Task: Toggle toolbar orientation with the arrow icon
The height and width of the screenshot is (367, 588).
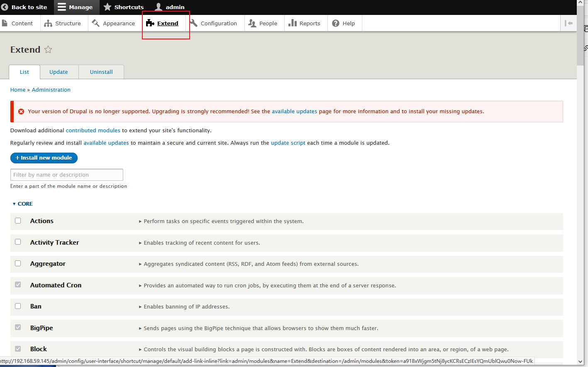Action: pyautogui.click(x=568, y=23)
